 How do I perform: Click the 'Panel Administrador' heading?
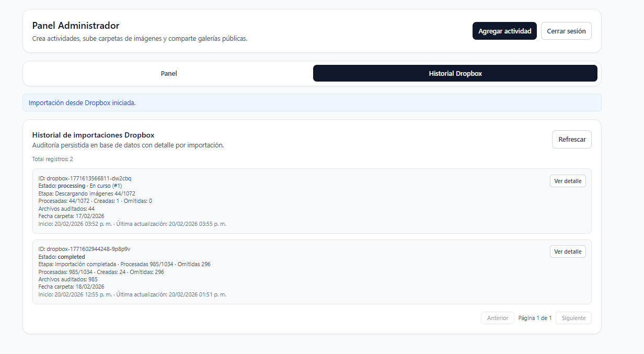point(76,25)
